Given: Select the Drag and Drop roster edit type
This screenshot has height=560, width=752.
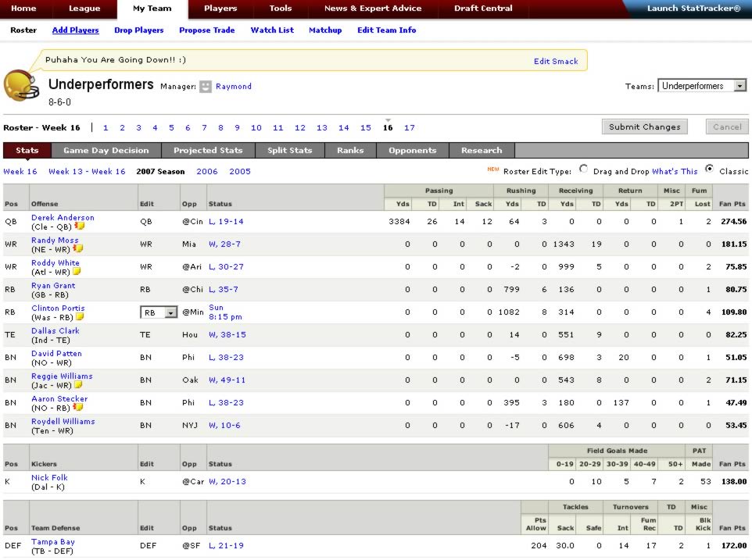Looking at the screenshot, I should 583,169.
